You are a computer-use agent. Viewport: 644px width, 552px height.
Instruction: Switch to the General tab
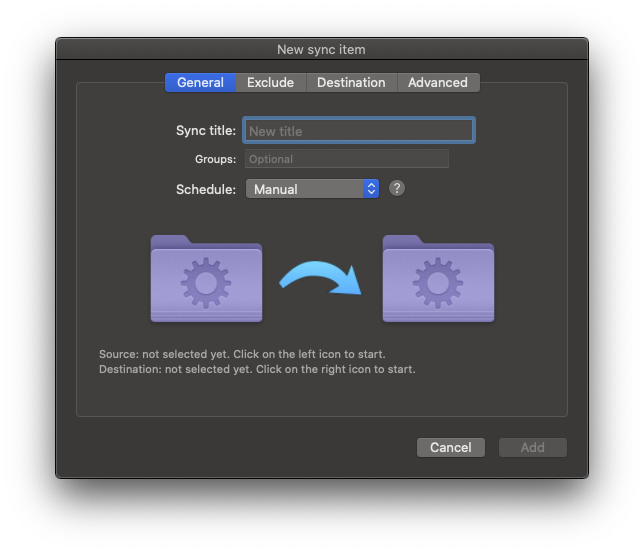click(200, 83)
